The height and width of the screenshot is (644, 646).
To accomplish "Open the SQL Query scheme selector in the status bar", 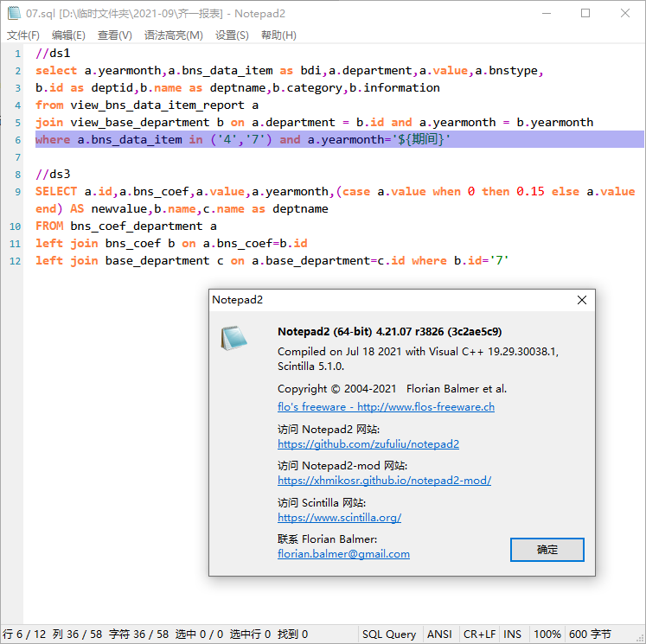I will click(388, 634).
